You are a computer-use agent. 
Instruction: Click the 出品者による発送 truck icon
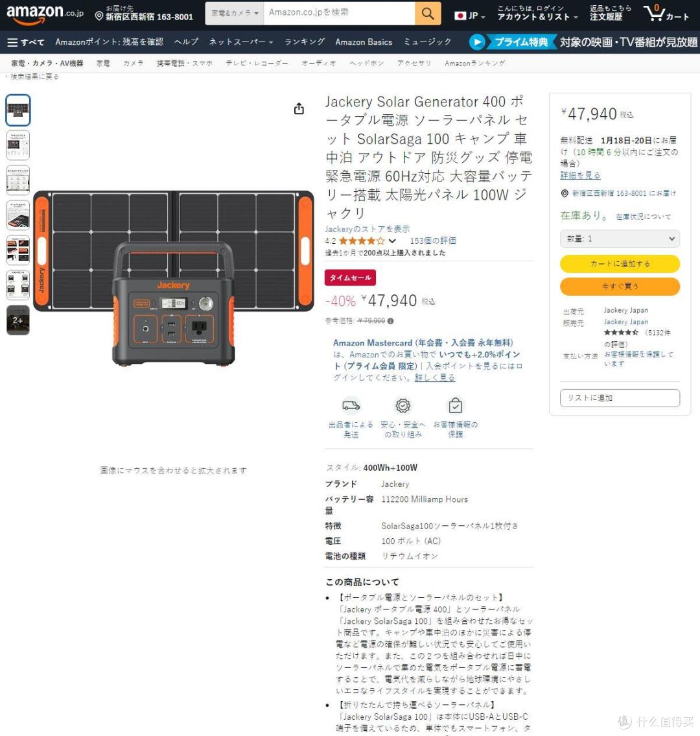point(351,405)
